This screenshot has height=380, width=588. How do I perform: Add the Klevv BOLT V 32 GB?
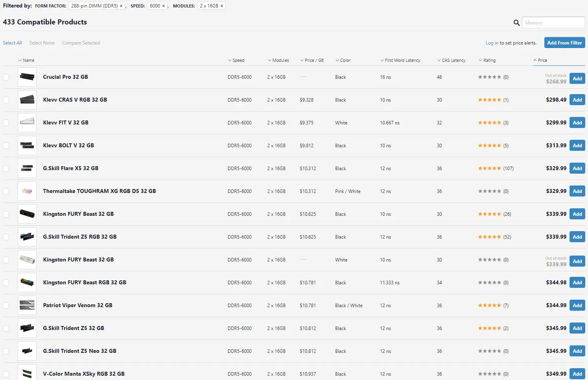577,146
